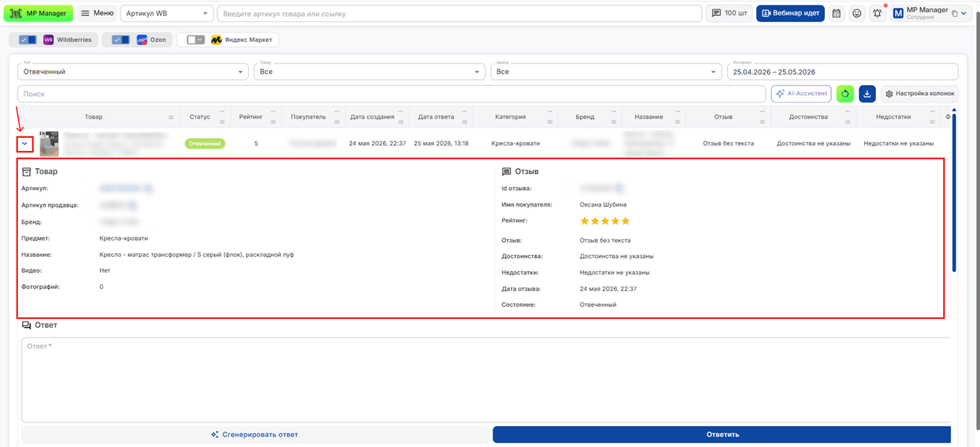Open the notifications bell icon
The width and height of the screenshot is (980, 447).
click(x=878, y=13)
